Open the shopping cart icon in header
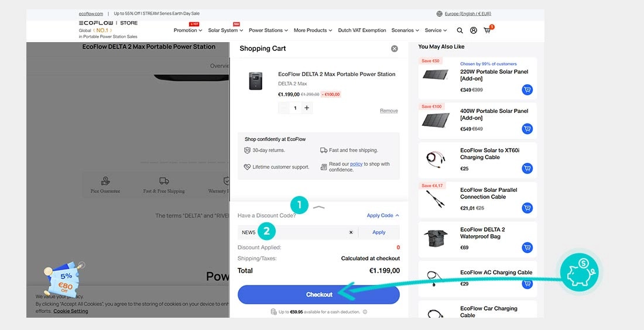This screenshot has width=644, height=330. 487,30
